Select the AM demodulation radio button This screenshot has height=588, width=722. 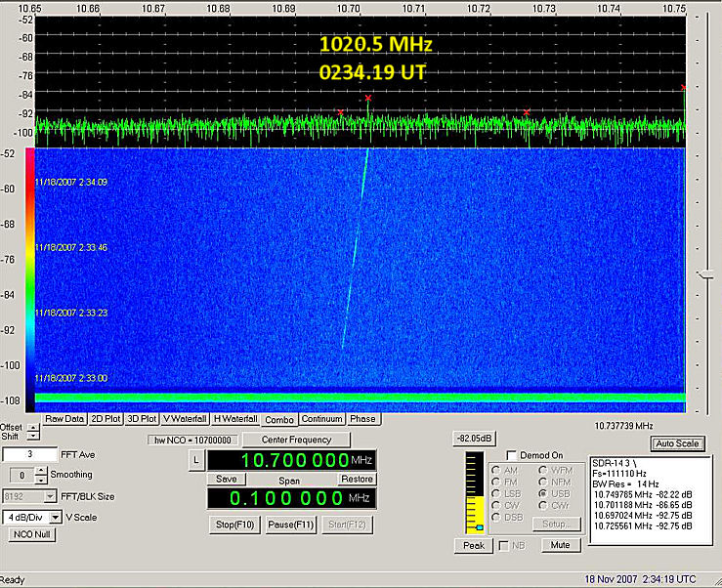click(x=496, y=470)
